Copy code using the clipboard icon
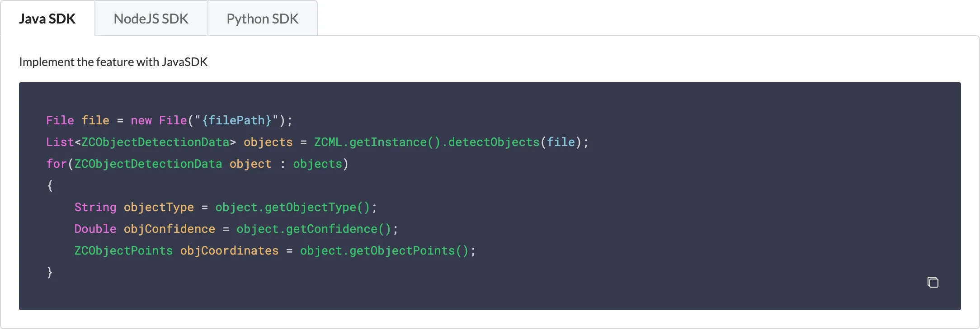Screen dimensions: 980x331 pos(933,282)
